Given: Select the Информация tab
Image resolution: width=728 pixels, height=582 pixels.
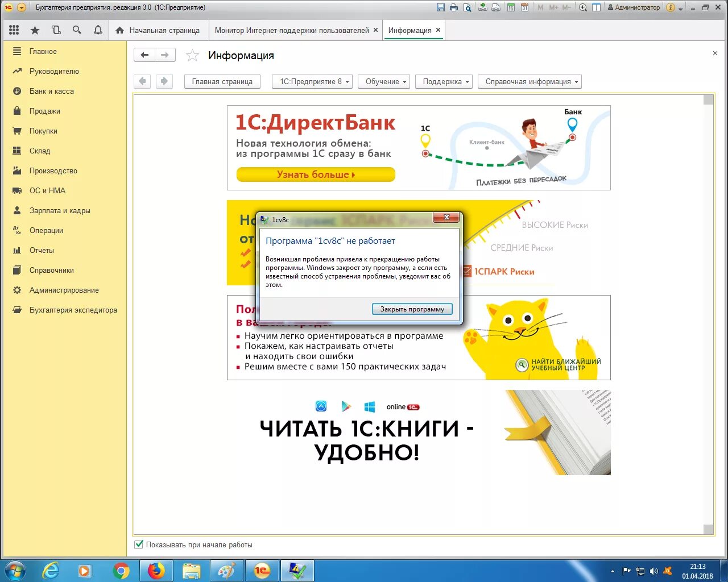Looking at the screenshot, I should point(409,30).
